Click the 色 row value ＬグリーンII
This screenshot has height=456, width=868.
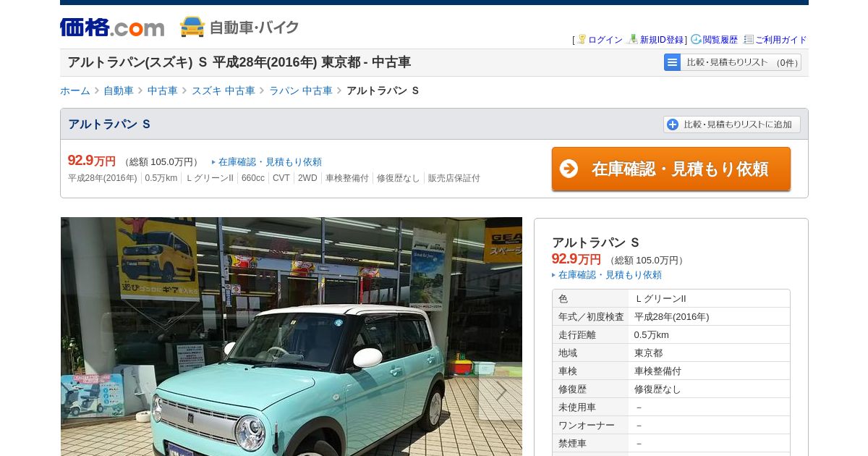point(660,298)
